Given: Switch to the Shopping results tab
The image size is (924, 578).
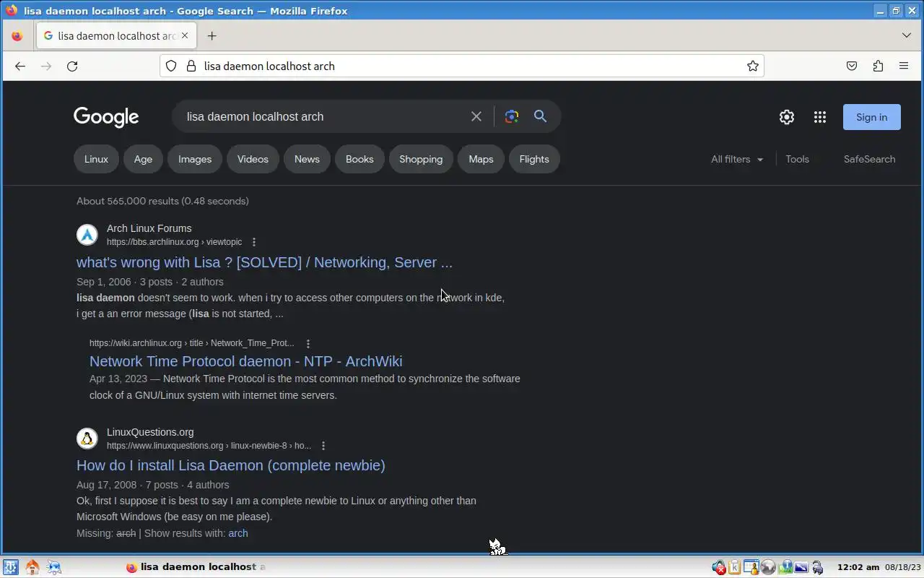Looking at the screenshot, I should tap(421, 159).
